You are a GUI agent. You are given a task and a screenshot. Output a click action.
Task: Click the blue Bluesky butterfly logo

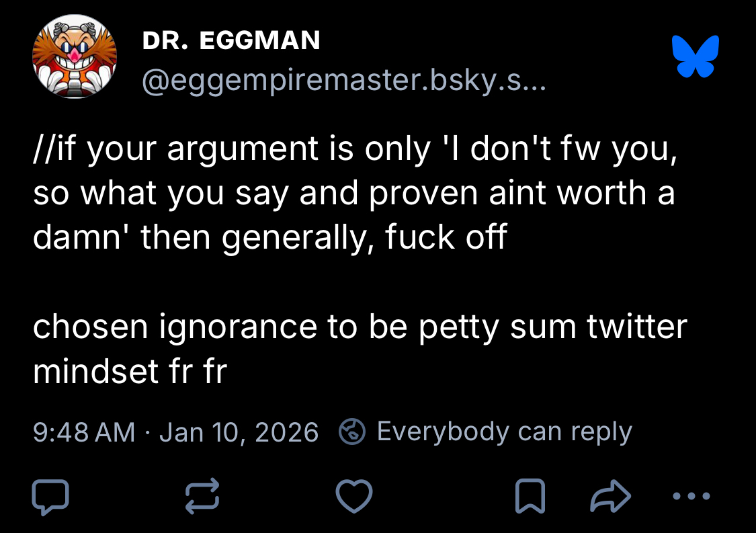pyautogui.click(x=696, y=56)
